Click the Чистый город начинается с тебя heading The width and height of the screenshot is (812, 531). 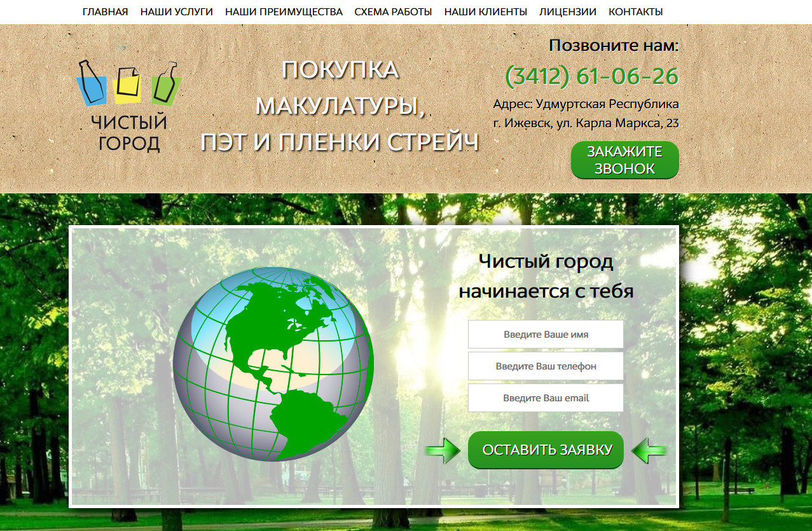[x=546, y=276]
